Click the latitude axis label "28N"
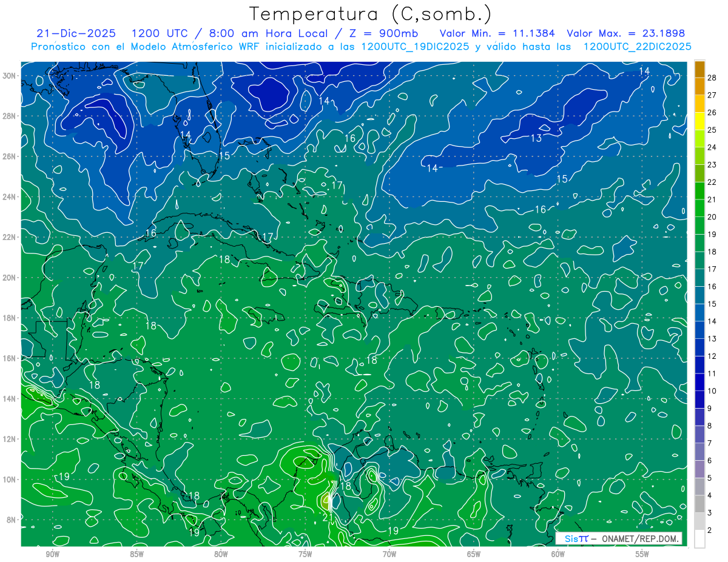This screenshot has width=728, height=562. (x=10, y=116)
